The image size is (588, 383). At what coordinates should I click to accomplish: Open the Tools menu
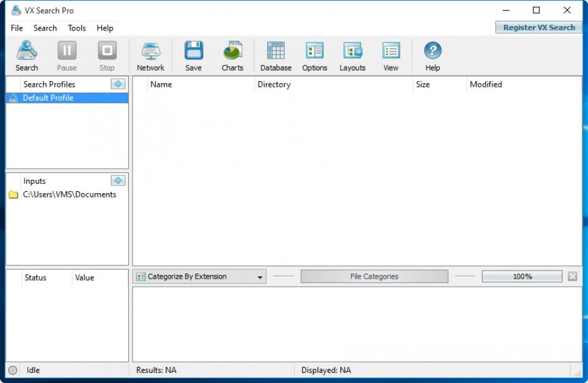point(77,28)
